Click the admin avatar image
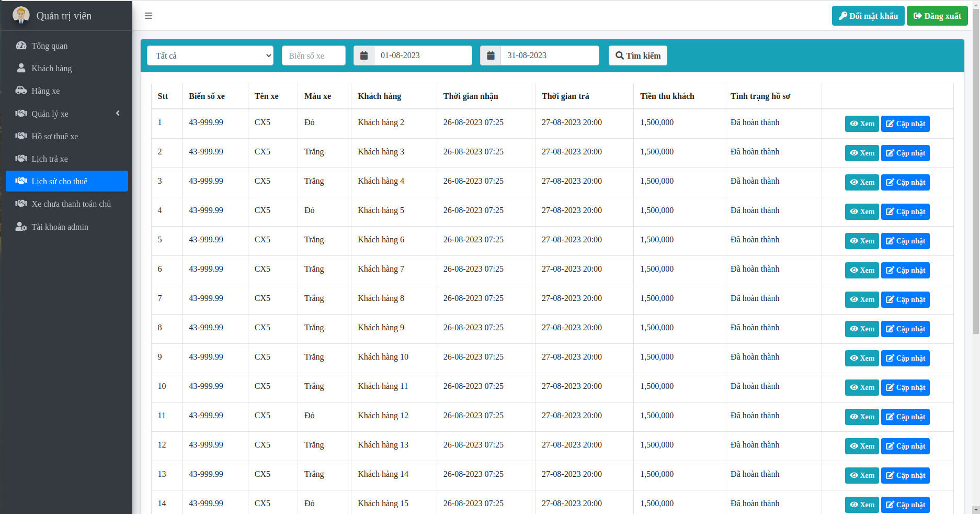 pos(21,15)
